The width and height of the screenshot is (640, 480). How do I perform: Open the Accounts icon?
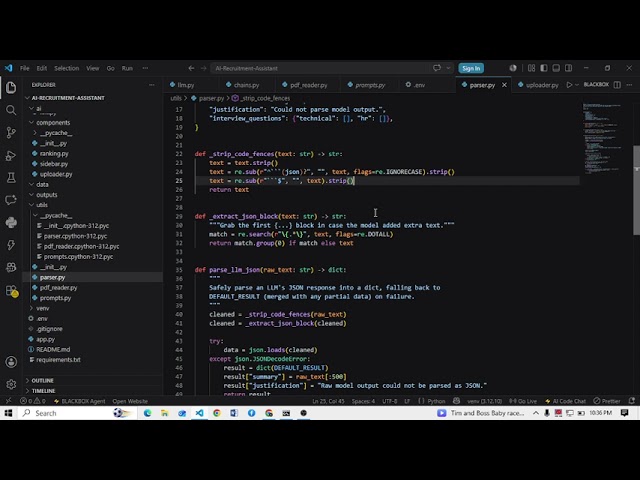11,362
